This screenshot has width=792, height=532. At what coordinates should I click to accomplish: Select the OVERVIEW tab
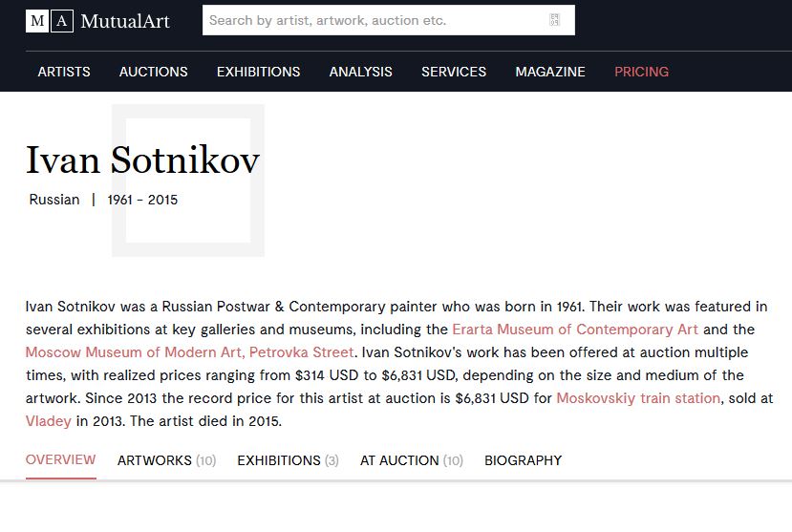click(x=60, y=459)
